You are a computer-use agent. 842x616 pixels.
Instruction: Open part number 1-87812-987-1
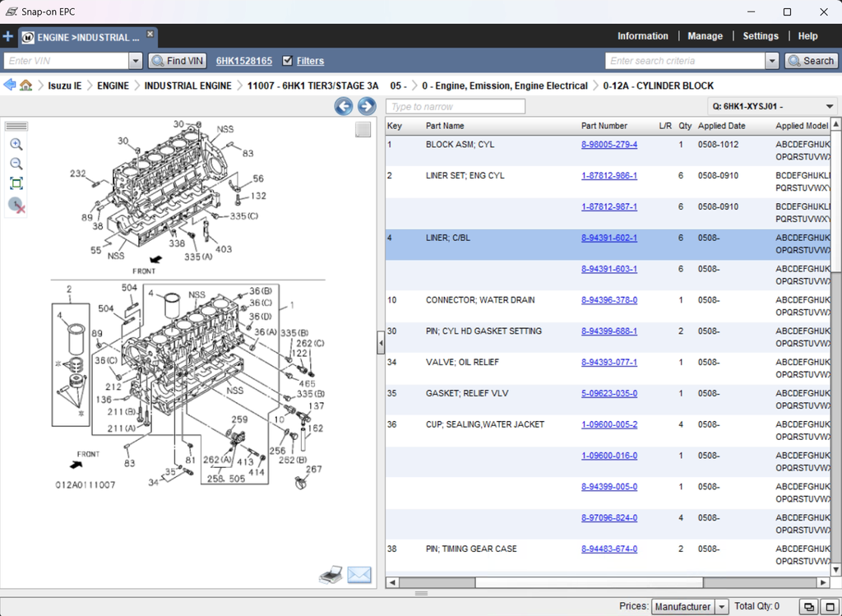(609, 206)
